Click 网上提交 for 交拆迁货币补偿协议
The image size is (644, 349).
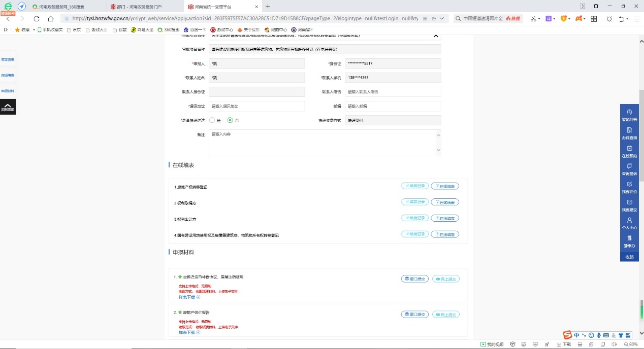pyautogui.click(x=446, y=279)
